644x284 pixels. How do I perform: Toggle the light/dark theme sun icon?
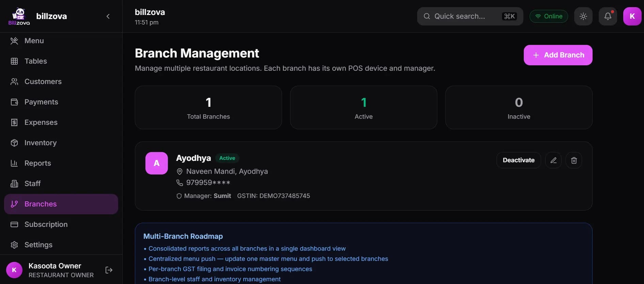click(583, 16)
